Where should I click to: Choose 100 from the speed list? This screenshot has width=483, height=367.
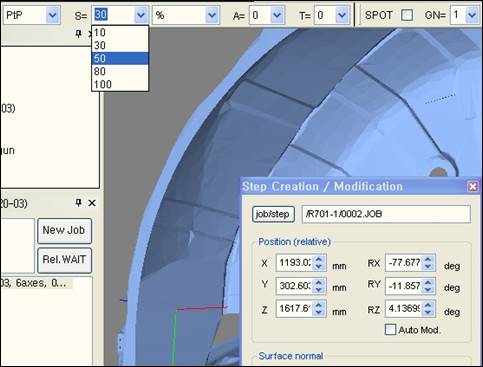[x=120, y=84]
